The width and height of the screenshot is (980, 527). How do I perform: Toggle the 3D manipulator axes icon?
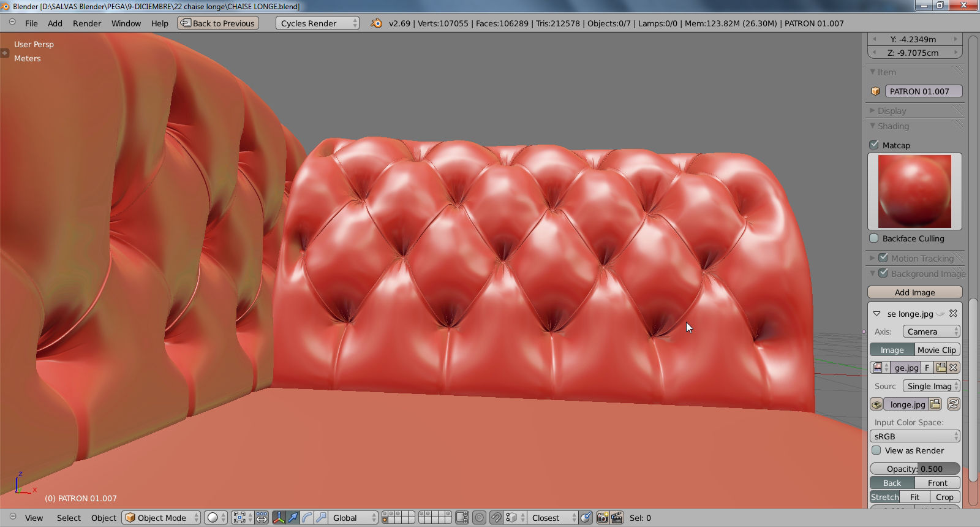click(279, 518)
